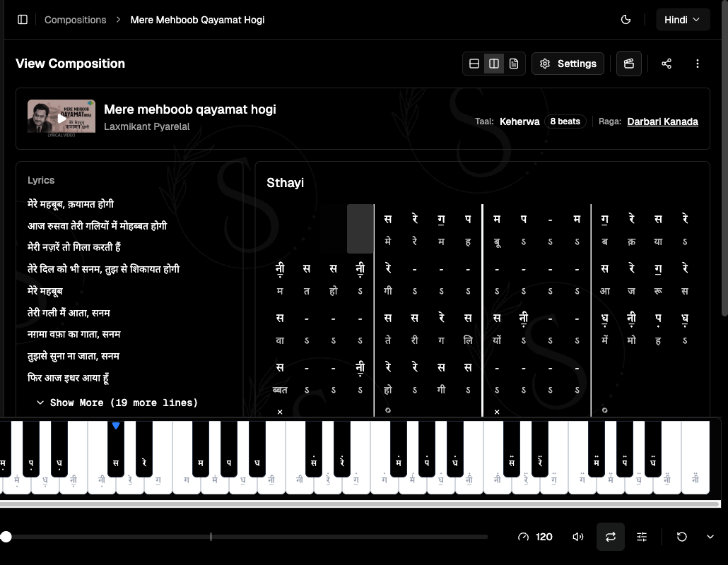Select the horizontal split layout view
The image size is (728, 565).
[x=474, y=64]
